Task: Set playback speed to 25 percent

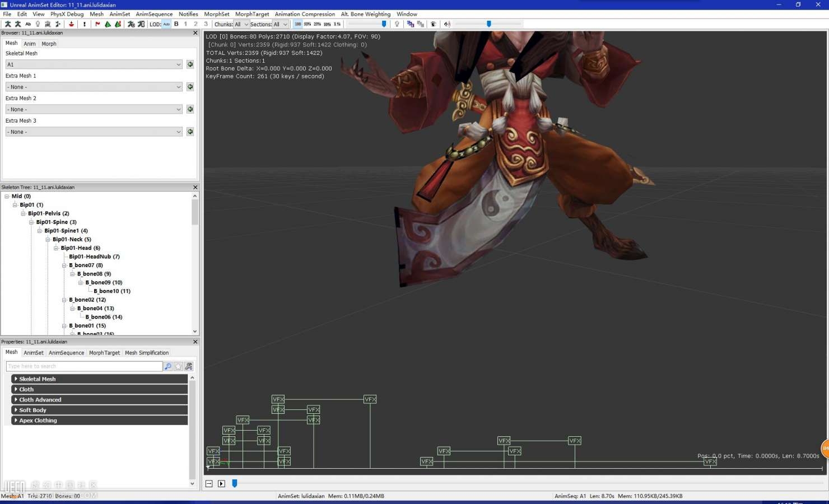Action: [317, 24]
